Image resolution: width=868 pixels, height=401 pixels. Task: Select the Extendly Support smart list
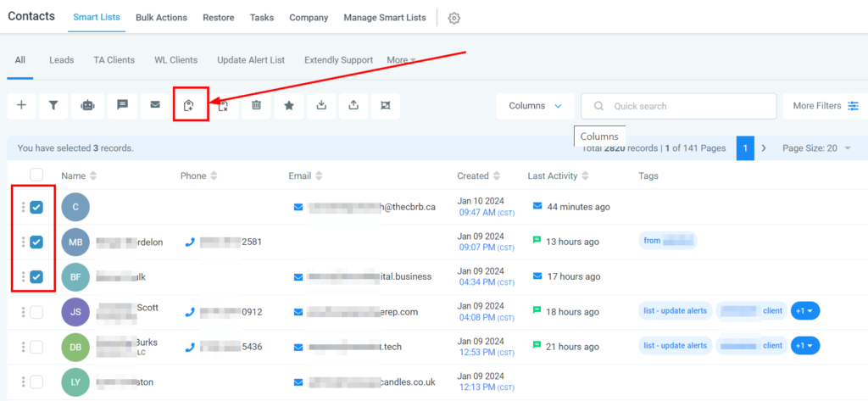point(339,60)
